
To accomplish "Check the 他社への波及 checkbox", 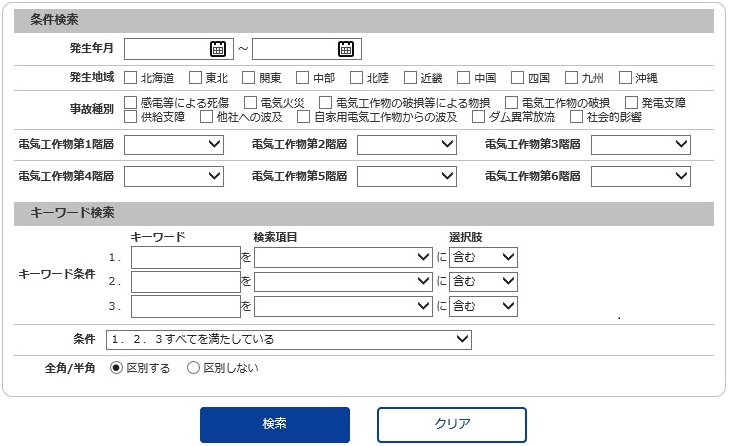I will 206,117.
